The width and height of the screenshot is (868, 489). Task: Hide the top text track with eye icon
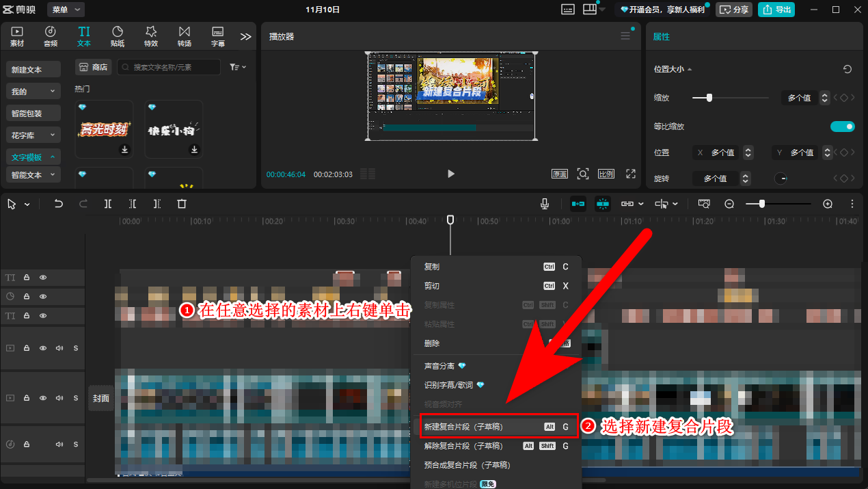(43, 278)
